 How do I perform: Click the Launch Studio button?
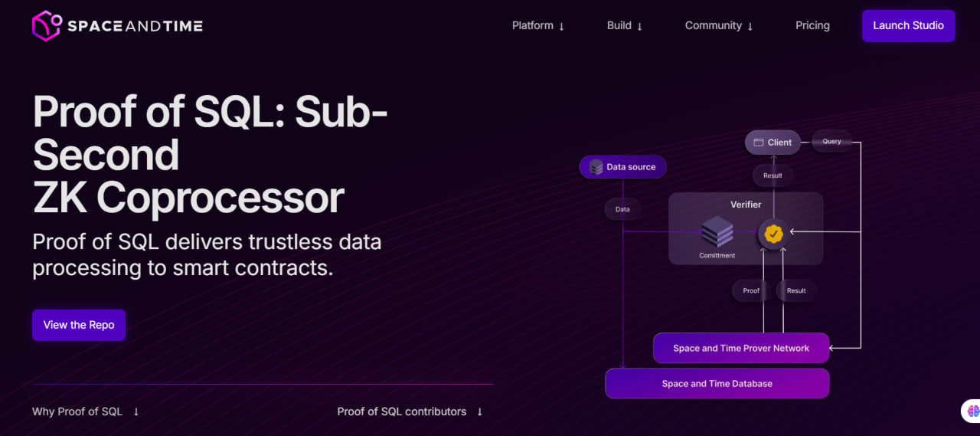(908, 25)
